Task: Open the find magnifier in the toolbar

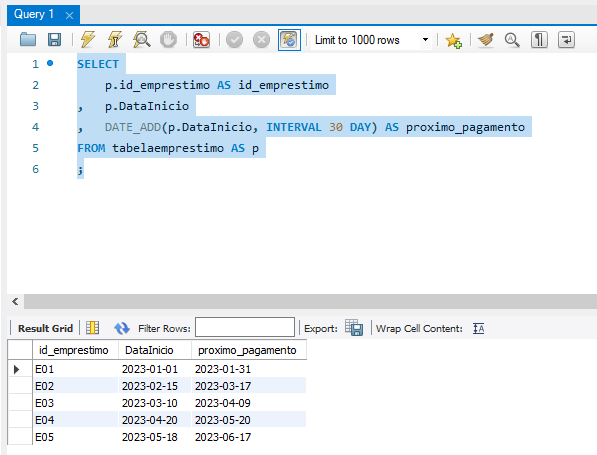Action: (x=512, y=40)
